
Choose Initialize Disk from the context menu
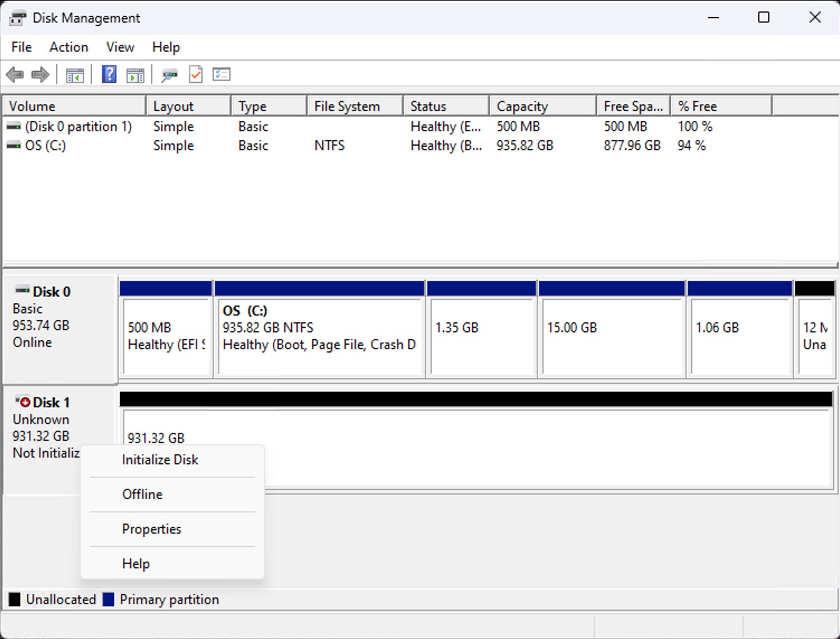coord(172,460)
